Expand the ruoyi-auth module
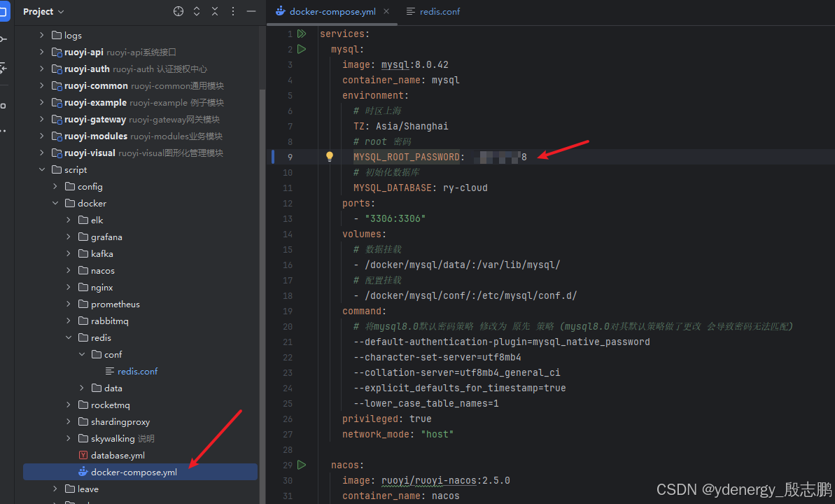 pyautogui.click(x=41, y=69)
